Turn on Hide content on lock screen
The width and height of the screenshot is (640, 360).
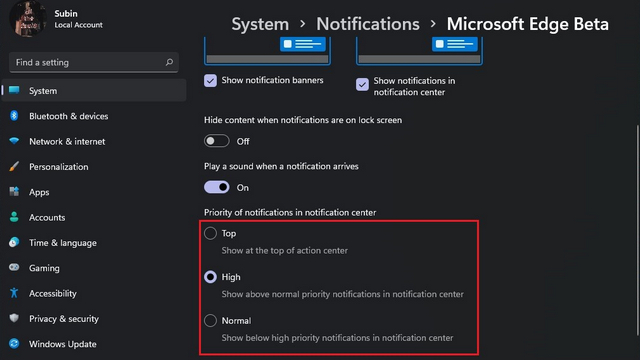pos(216,141)
